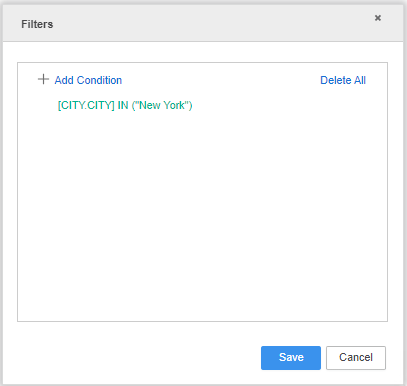Click the plus icon beside Add Condition

tap(43, 79)
